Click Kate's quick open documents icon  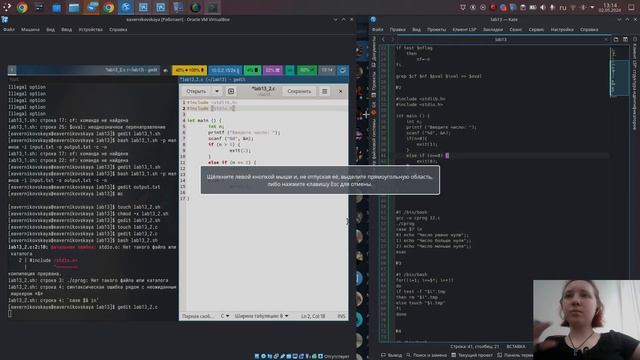pyautogui.click(x=616, y=40)
